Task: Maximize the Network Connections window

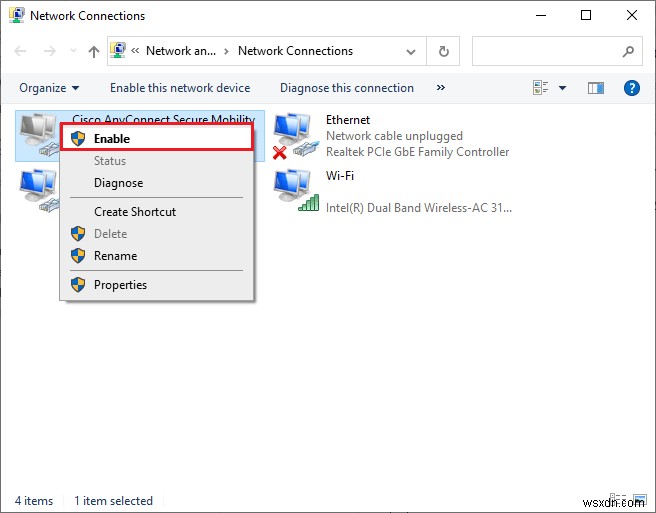Action: point(586,15)
